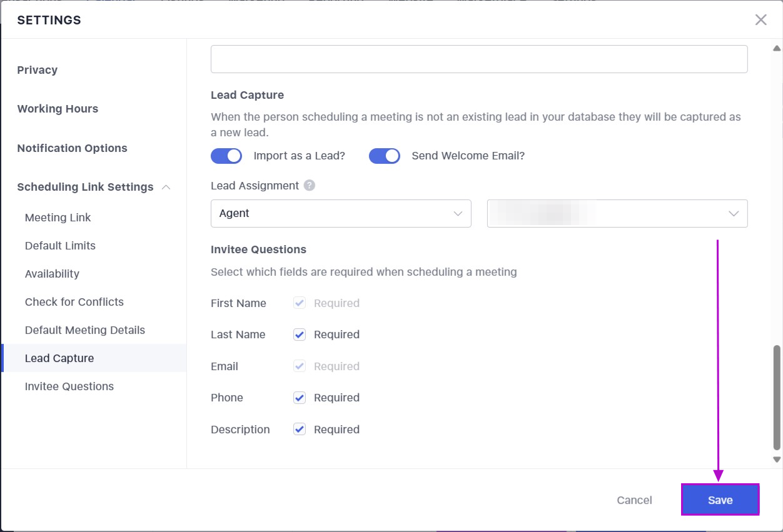Viewport: 783px width, 532px height.
Task: Open the Privacy settings section
Action: coord(38,70)
